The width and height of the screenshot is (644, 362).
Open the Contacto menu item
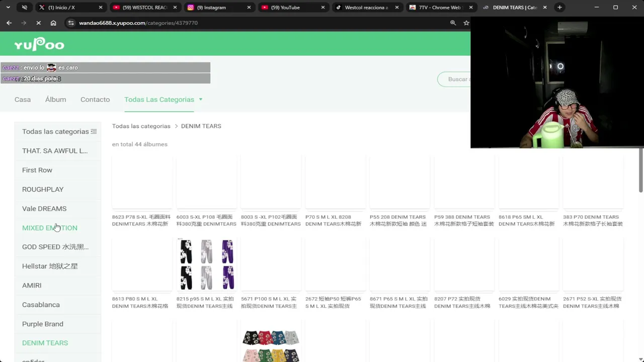tap(95, 100)
